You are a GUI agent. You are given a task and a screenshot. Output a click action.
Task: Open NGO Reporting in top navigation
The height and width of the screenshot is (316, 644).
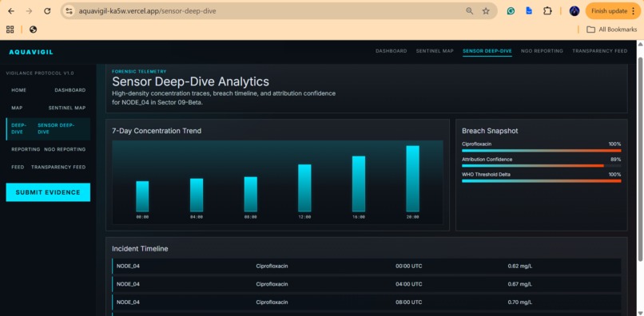pyautogui.click(x=542, y=51)
